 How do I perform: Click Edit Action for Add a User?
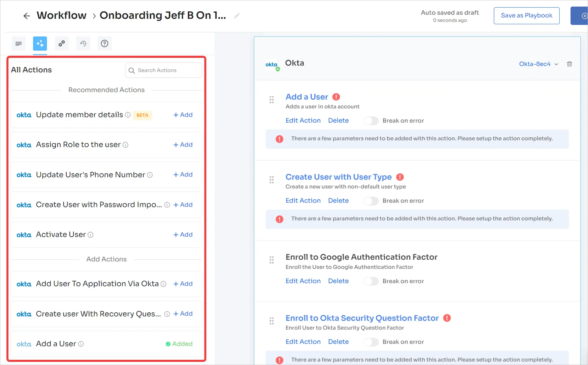tap(303, 120)
